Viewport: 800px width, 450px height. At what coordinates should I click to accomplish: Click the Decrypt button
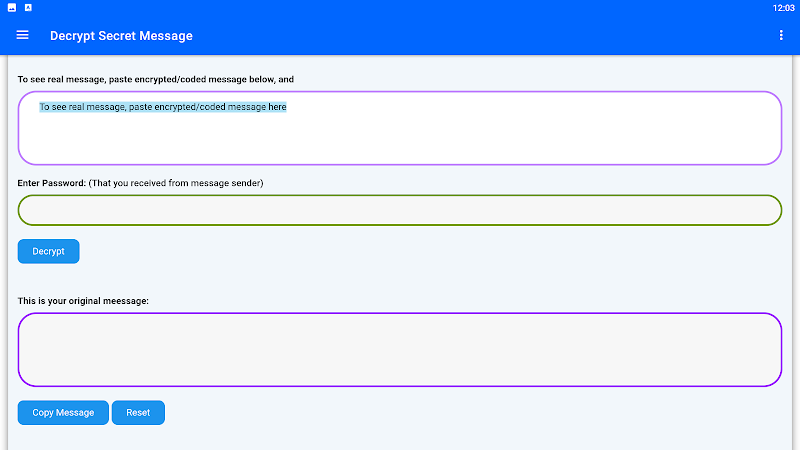[x=48, y=252]
